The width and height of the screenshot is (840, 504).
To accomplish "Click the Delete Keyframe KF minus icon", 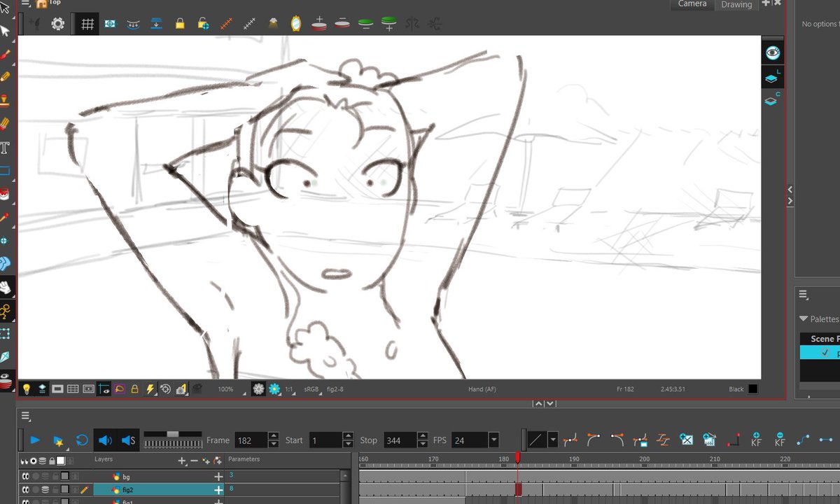I will tap(780, 440).
